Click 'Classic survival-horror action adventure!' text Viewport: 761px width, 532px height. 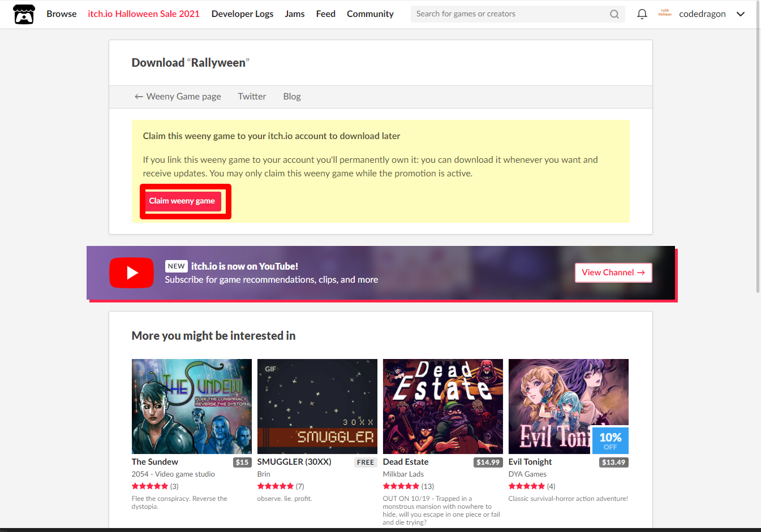(x=568, y=499)
